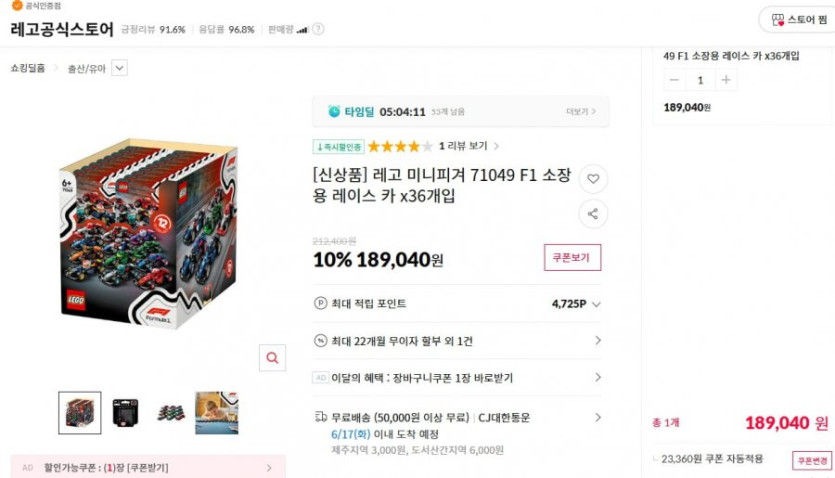Expand 최대 22개월 무이자 할부 row
Screen dimensions: 835x478
tap(457, 341)
